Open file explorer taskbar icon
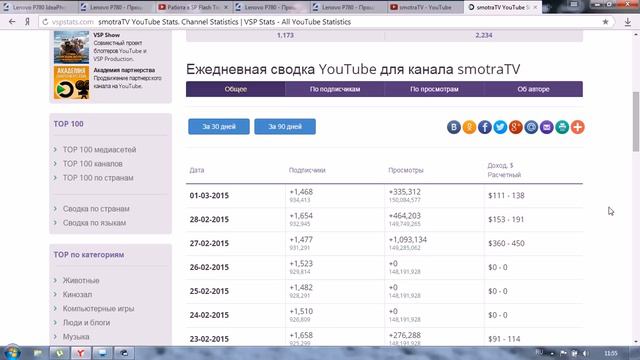The height and width of the screenshot is (360, 640). 38,353
